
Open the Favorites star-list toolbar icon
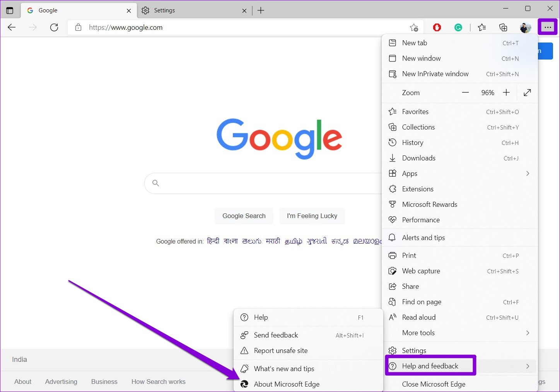pyautogui.click(x=482, y=27)
